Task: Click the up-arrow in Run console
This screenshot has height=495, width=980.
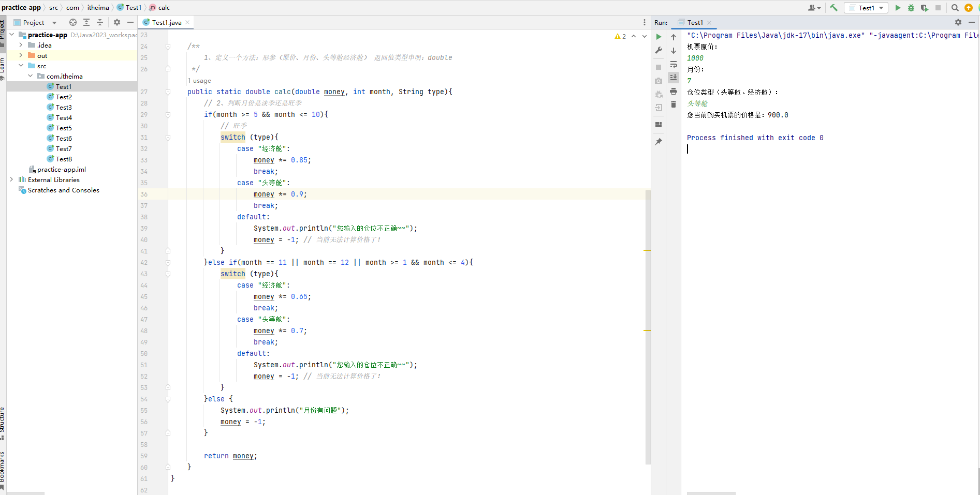Action: click(674, 37)
